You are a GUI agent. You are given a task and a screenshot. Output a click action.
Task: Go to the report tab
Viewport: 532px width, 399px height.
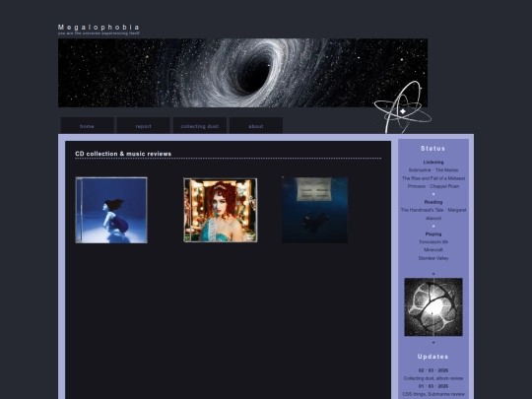click(144, 126)
